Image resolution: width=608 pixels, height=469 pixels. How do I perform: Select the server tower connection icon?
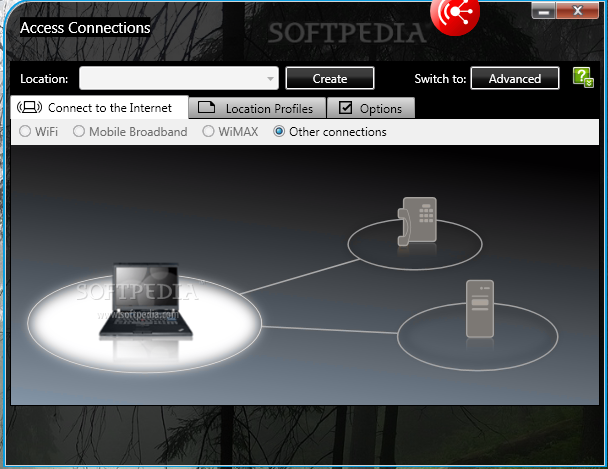pos(480,309)
